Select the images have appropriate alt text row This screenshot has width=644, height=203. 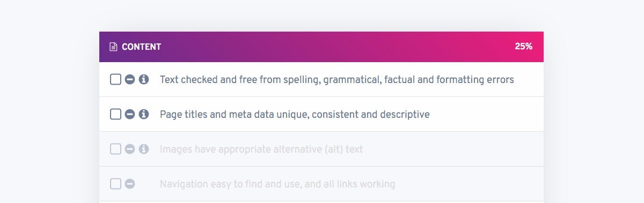[x=321, y=149]
